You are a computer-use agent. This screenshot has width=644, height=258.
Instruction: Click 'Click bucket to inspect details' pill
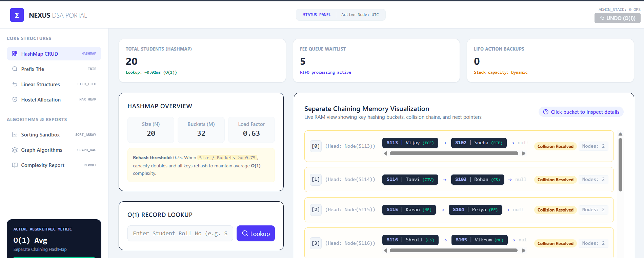(x=581, y=112)
